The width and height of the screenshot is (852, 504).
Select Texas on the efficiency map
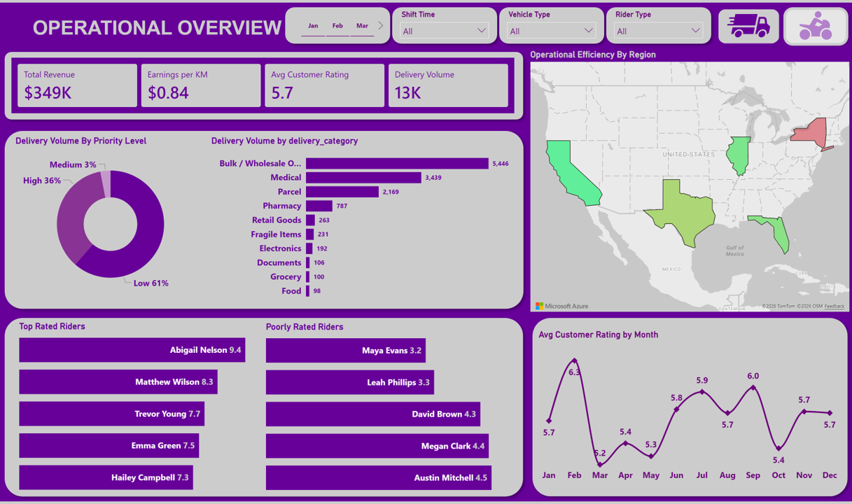pyautogui.click(x=679, y=210)
